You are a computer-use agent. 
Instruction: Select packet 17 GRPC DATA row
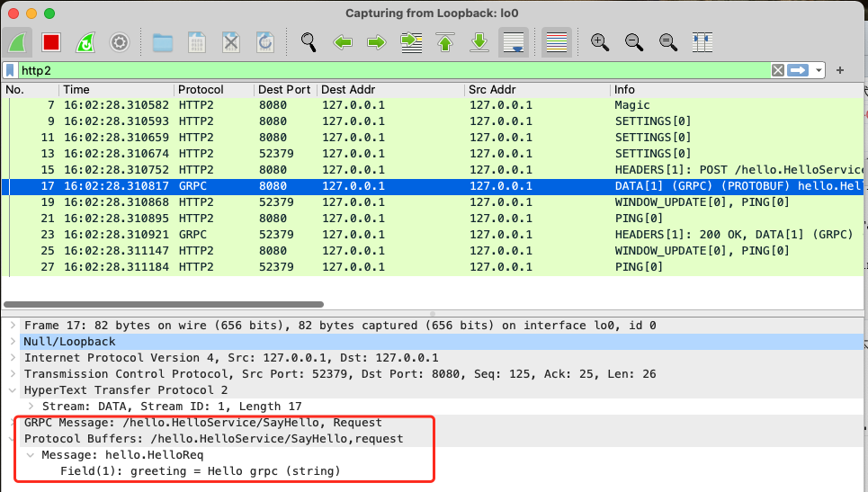click(x=432, y=186)
